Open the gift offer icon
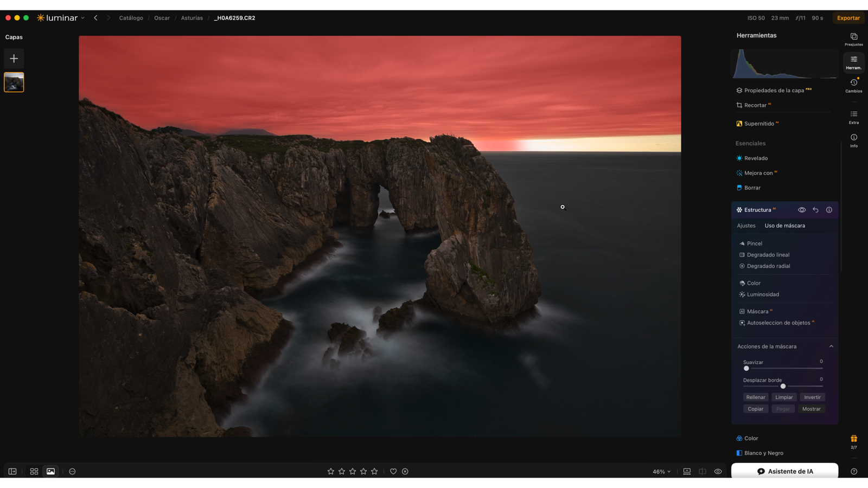868x488 pixels. point(853,439)
